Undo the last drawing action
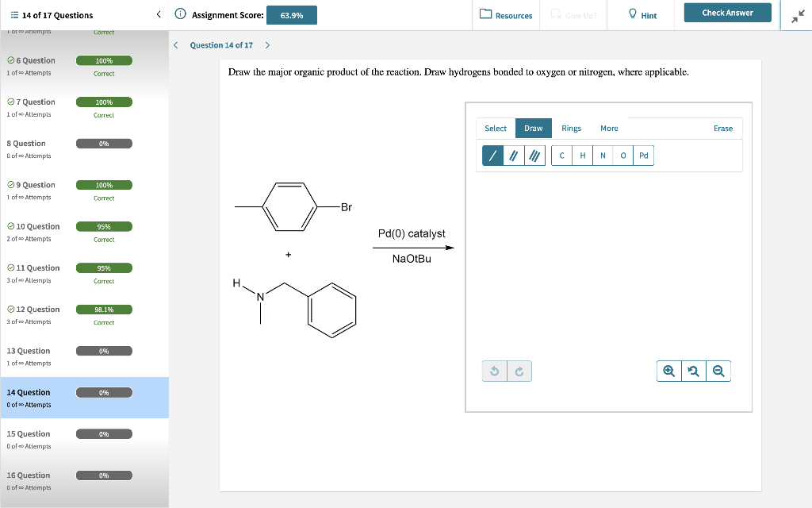The width and height of the screenshot is (812, 508). [495, 371]
